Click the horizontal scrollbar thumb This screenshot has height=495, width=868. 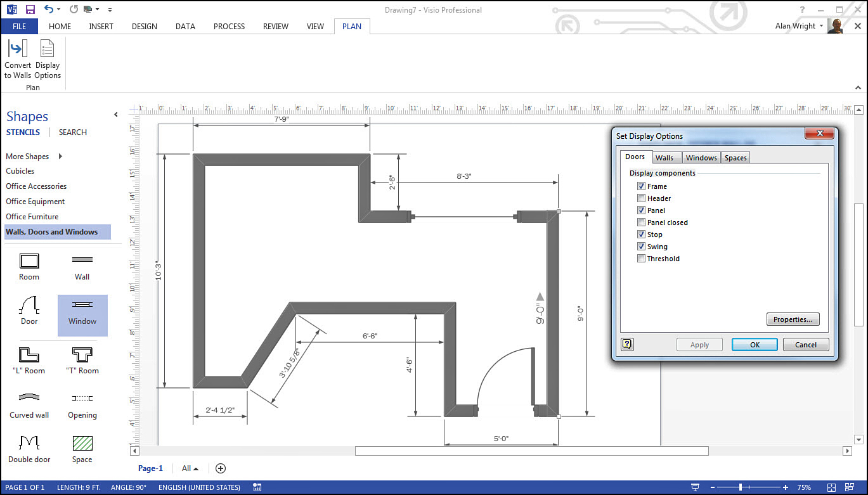pos(531,451)
